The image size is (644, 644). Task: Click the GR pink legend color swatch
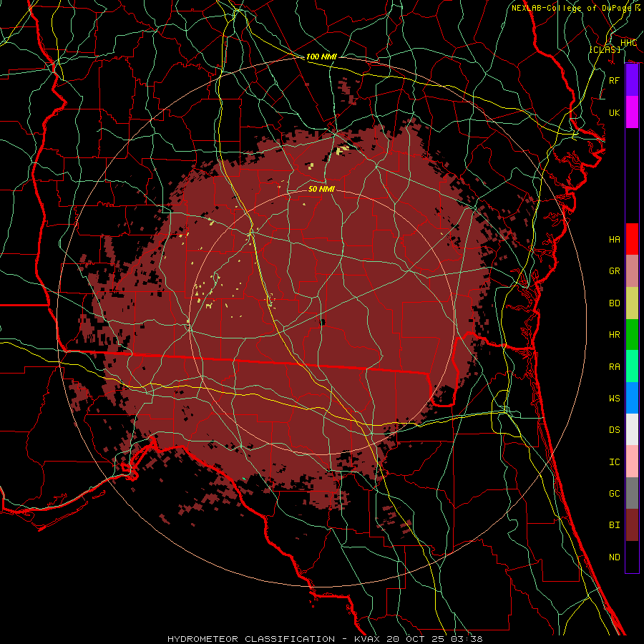click(x=632, y=271)
